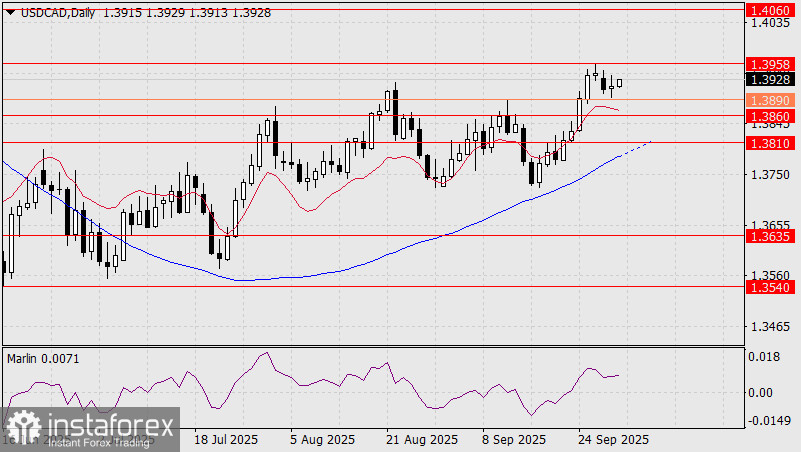This screenshot has width=801, height=452.
Task: Select the 1.4060 red price level label
Action: (770, 10)
